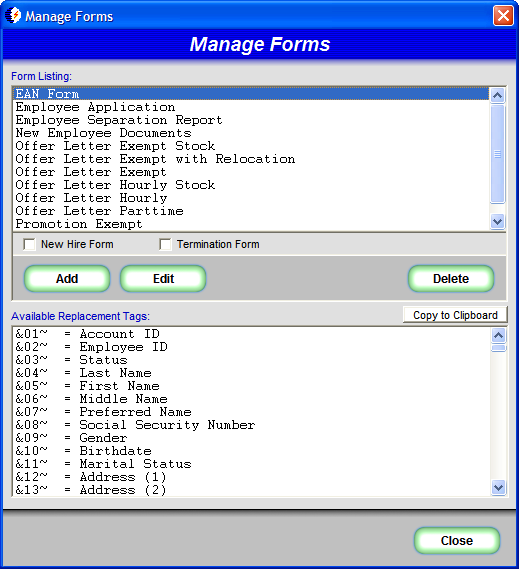
Task: Click the Add button
Action: 67,279
